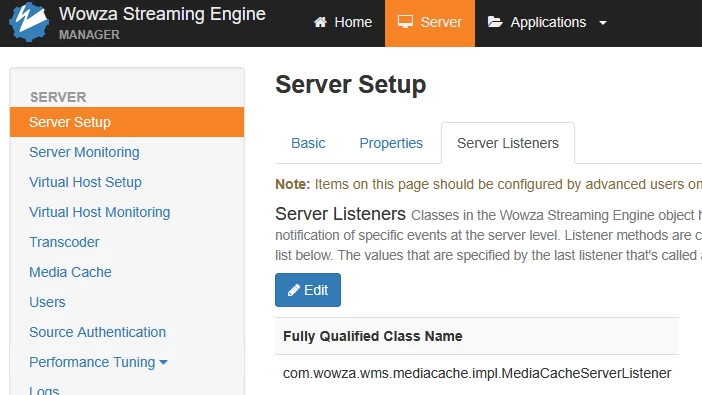This screenshot has width=702, height=395.
Task: Click the 'Note:' advanced users warning text
Action: [488, 185]
